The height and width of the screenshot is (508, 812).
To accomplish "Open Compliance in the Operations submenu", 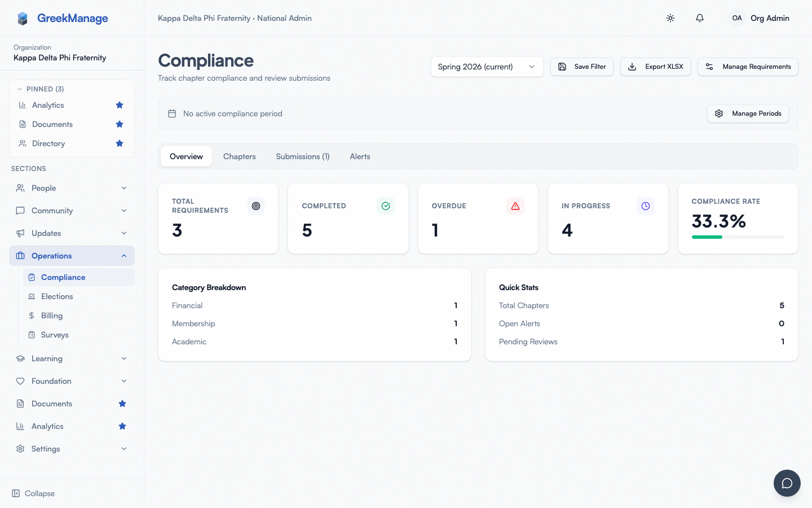I will click(79, 277).
